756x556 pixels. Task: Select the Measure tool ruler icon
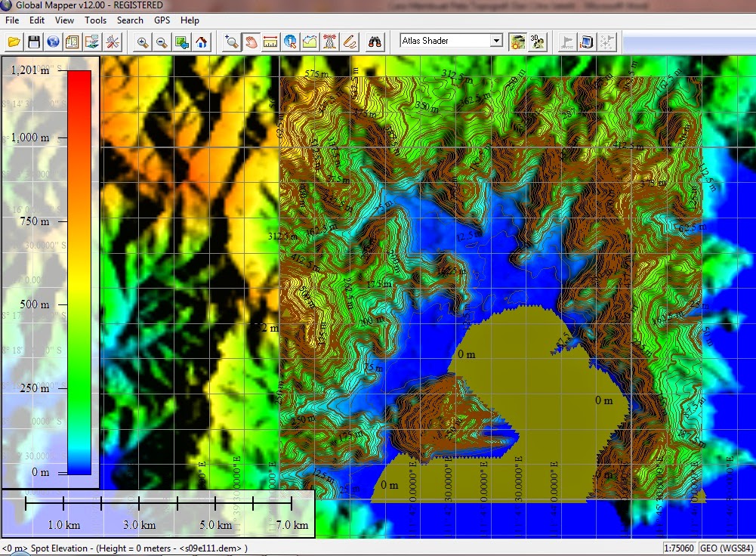coord(270,42)
